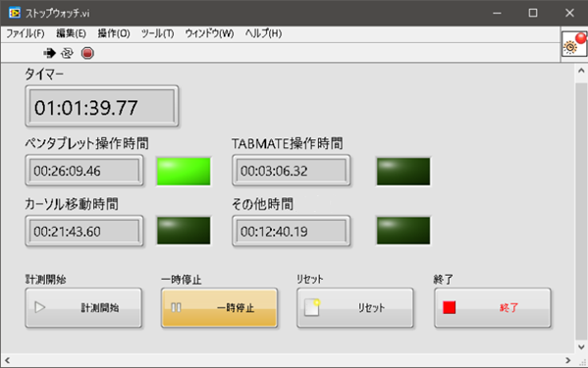The image size is (588, 368).
Task: Click the タイマー display field 01:01:39.77
Action: pos(102,106)
